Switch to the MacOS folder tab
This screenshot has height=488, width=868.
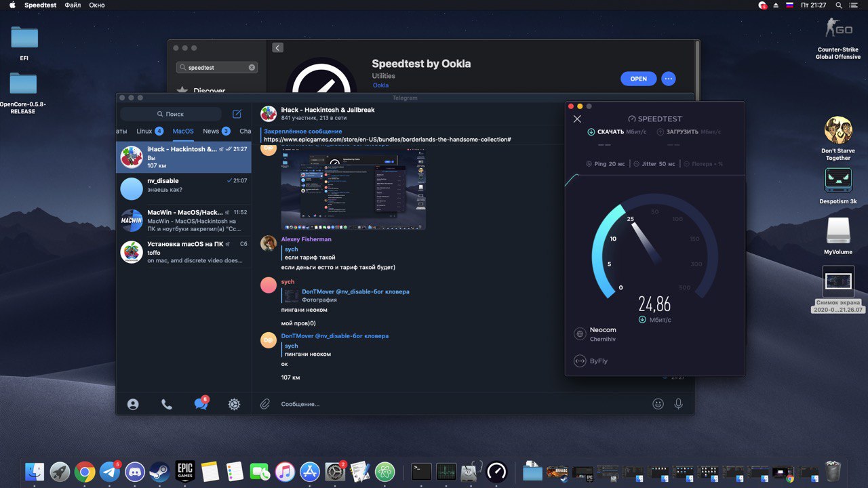183,131
